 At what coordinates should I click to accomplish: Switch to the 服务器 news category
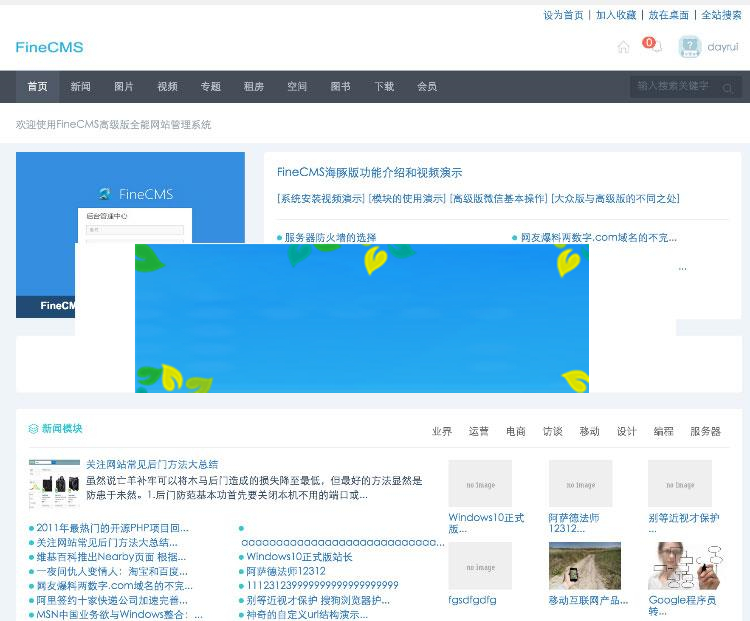pos(705,431)
